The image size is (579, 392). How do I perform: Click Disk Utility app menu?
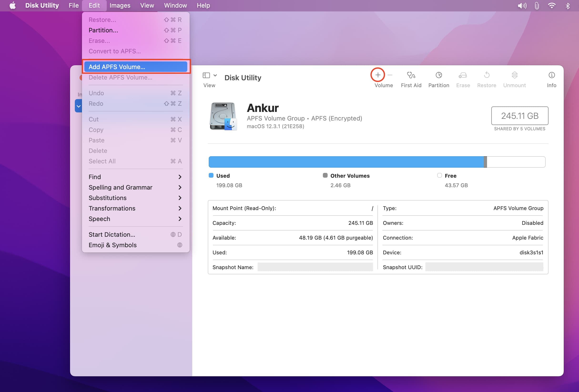point(42,5)
